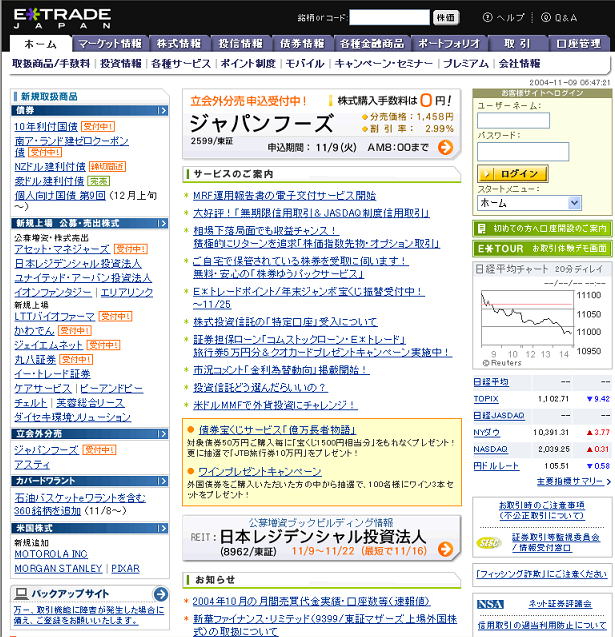Viewport: 615px width, 637px height.
Task: Expand the 米国株式 section arrow
Action: click(x=162, y=528)
